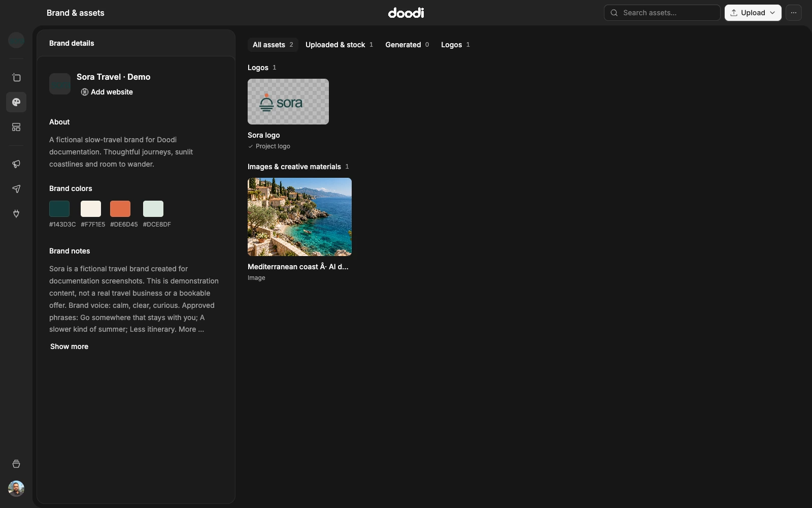The width and height of the screenshot is (812, 508).
Task: Focus the Search assets input field
Action: coord(662,13)
